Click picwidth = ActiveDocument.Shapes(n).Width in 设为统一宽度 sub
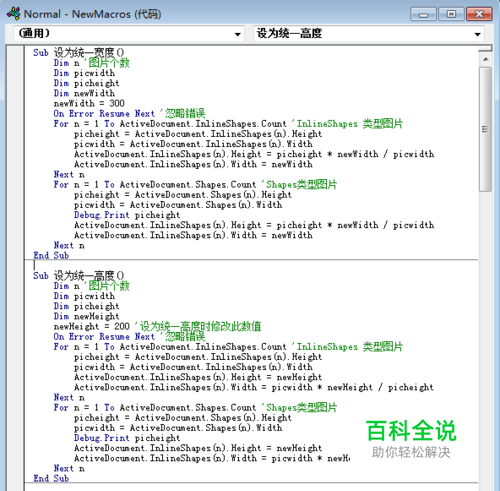Screen dimensions: 500x491 pos(178,205)
